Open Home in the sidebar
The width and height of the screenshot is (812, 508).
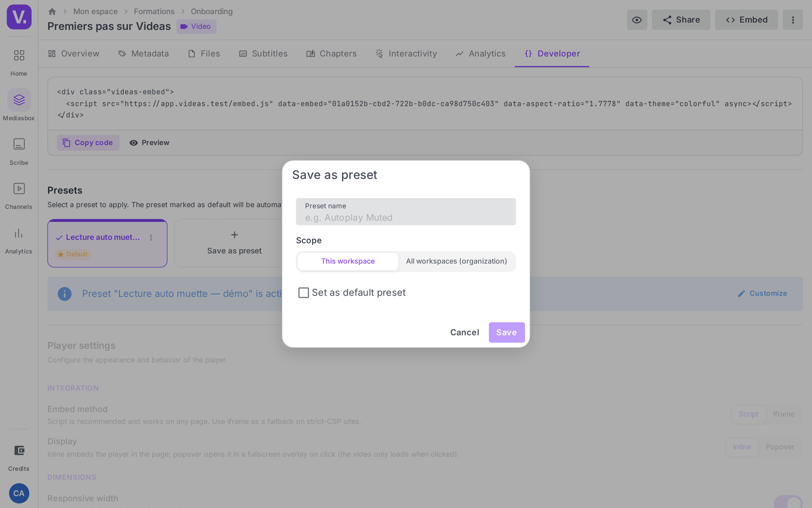click(19, 62)
